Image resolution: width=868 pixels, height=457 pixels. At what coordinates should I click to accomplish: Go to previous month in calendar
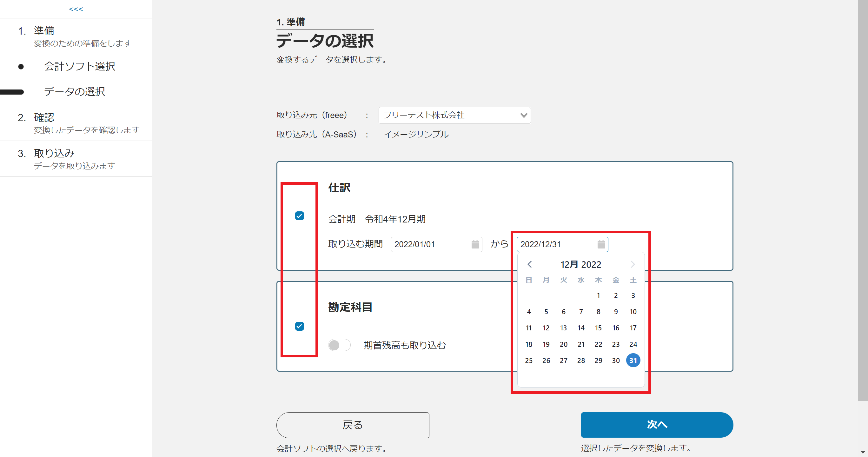[x=529, y=264]
